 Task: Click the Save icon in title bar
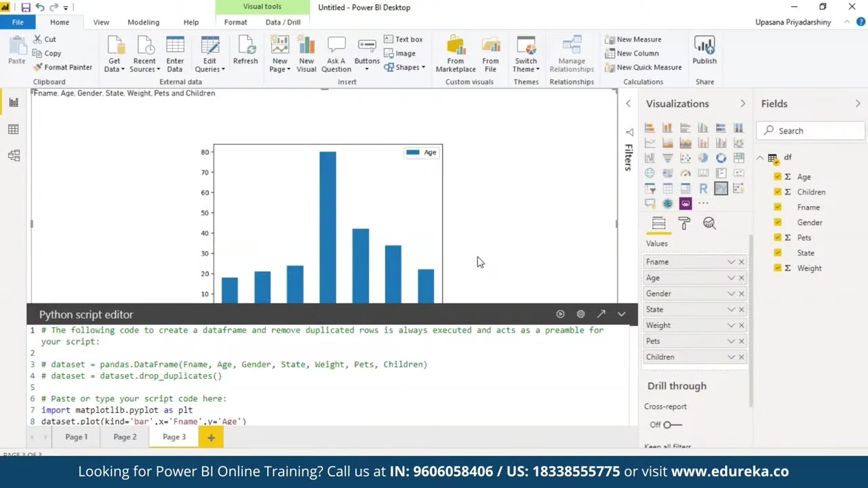pyautogui.click(x=26, y=7)
